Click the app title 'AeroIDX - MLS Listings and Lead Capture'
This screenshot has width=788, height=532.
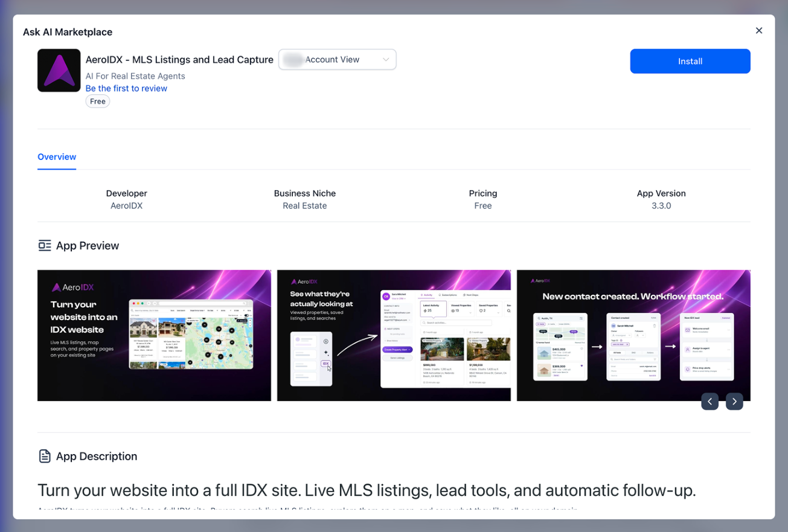pos(179,60)
